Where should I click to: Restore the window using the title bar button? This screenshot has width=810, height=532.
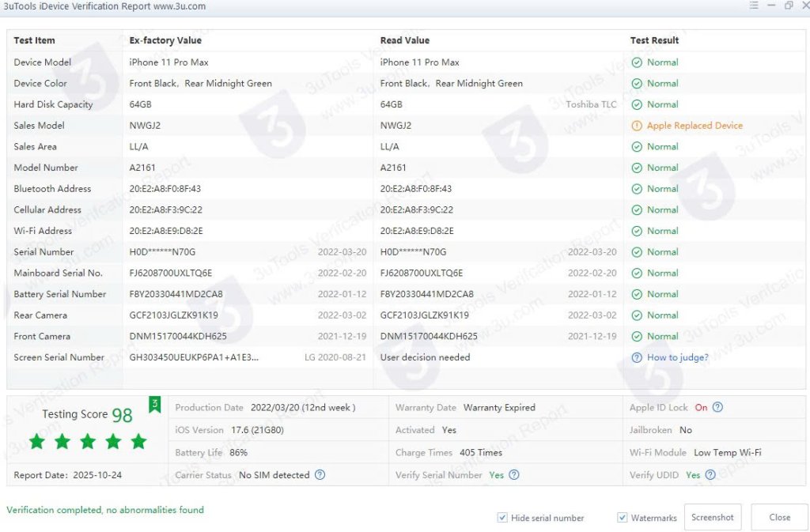click(x=789, y=6)
